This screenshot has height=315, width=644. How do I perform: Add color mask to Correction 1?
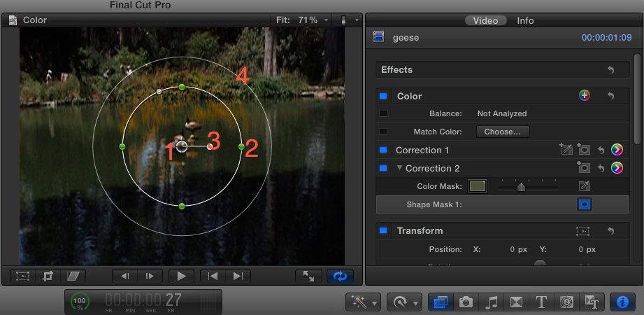tap(566, 149)
